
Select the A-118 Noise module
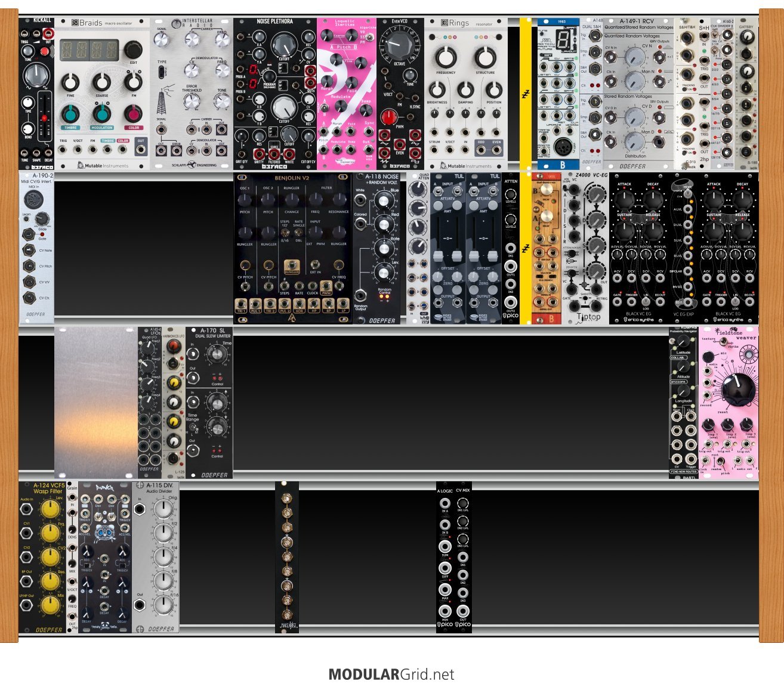click(x=376, y=248)
